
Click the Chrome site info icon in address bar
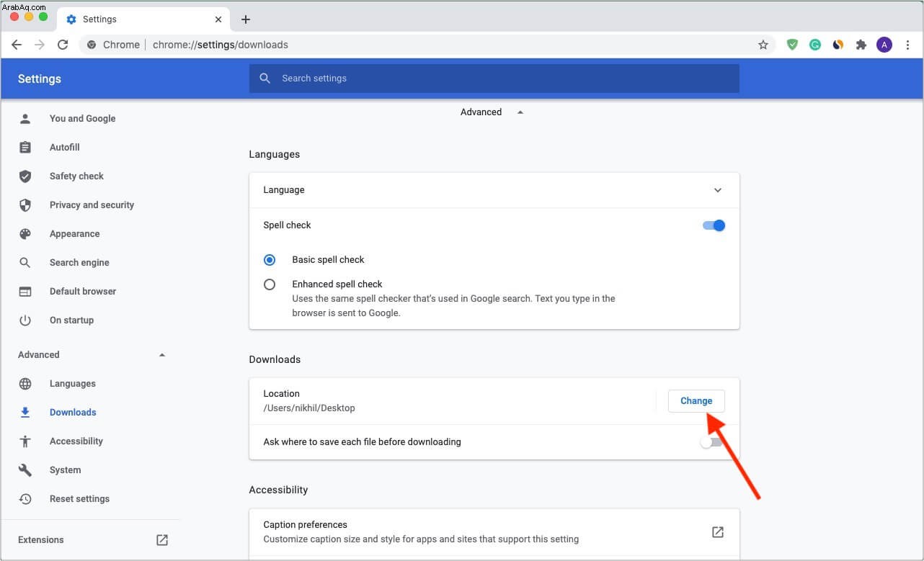92,45
